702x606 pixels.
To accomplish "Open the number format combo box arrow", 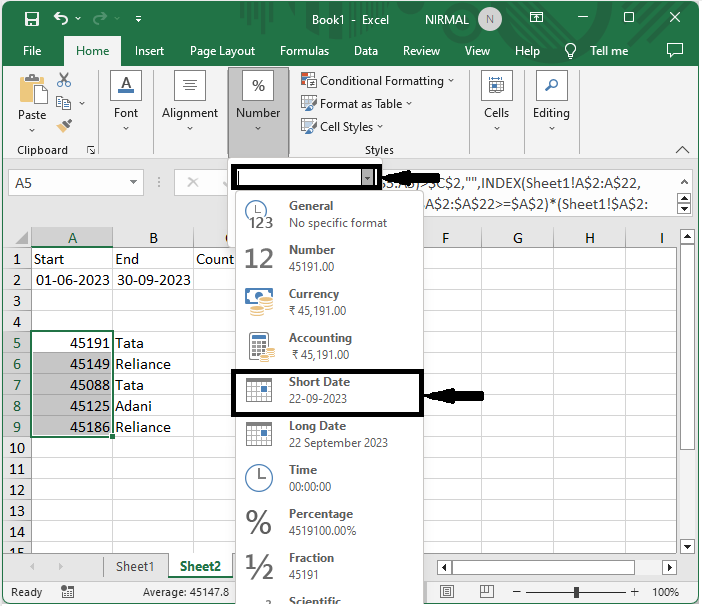I will (368, 178).
